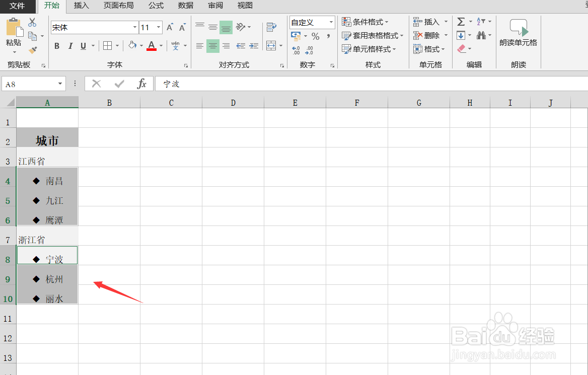Open the 删除 cells dropdown
Viewport: 588px width, 375px height.
tap(446, 35)
